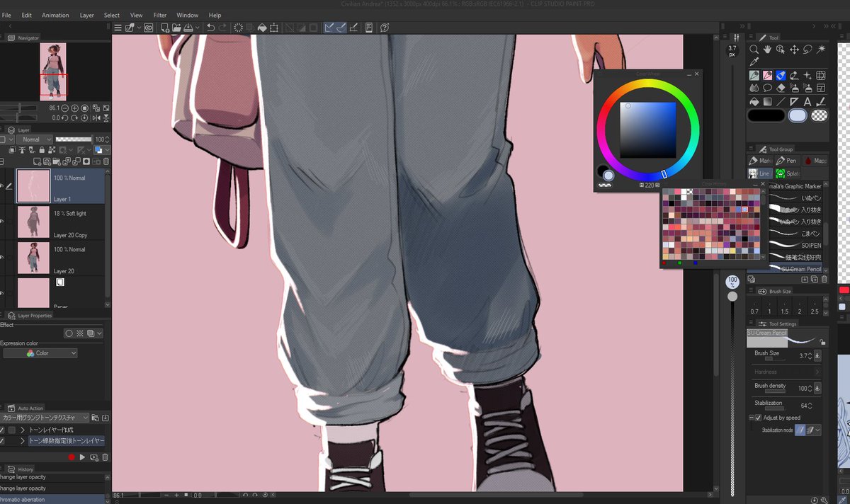Click the Clip Studio spiral icon
The width and height of the screenshot is (850, 504).
pos(149,28)
